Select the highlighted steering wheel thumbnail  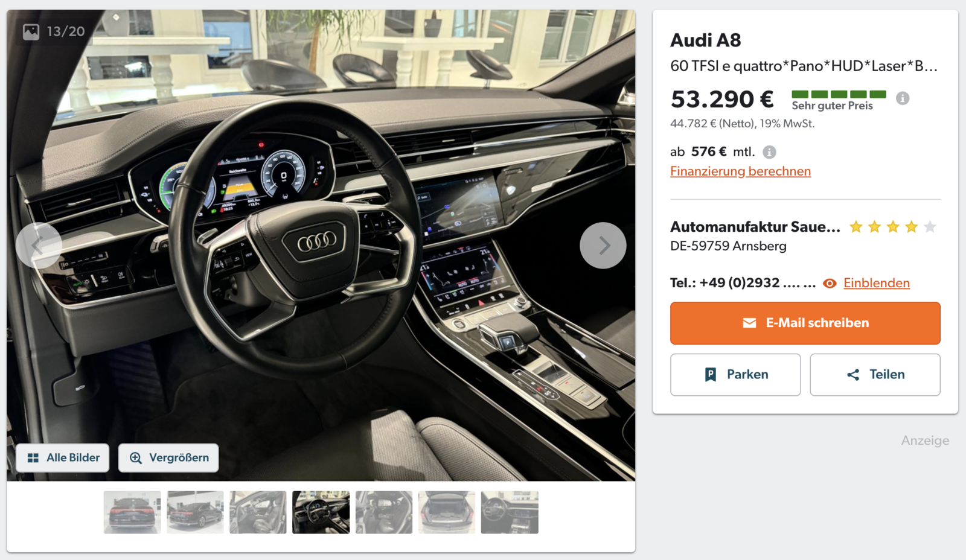[x=321, y=512]
